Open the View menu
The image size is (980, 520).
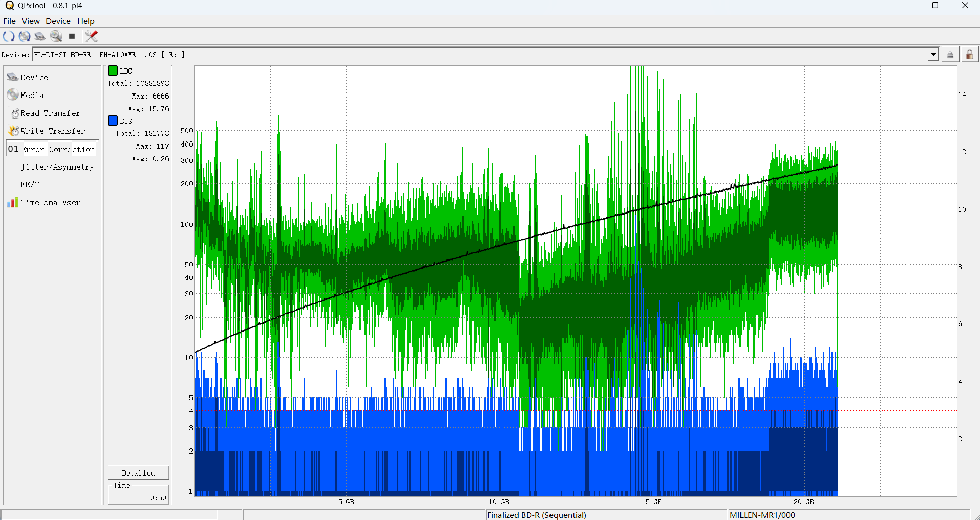tap(31, 21)
